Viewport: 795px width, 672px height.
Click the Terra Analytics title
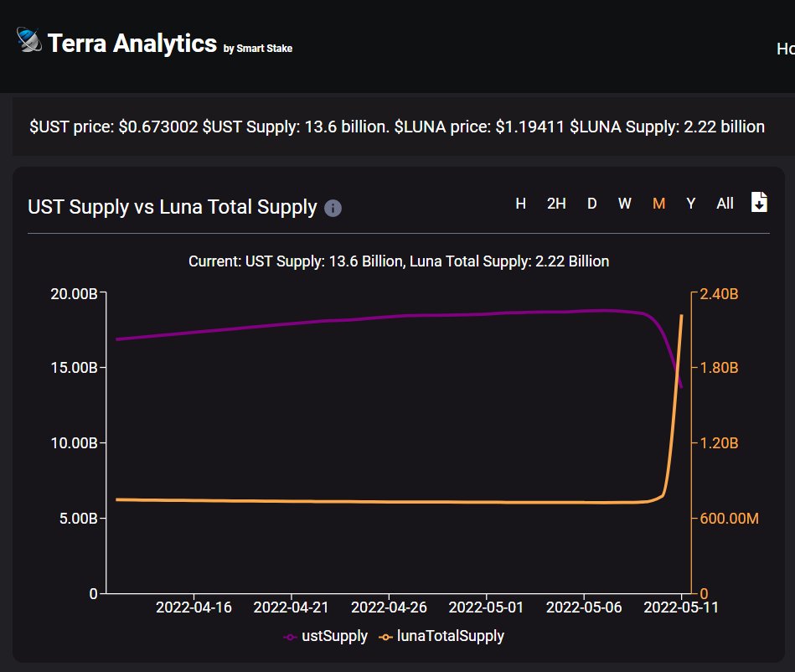click(x=132, y=43)
